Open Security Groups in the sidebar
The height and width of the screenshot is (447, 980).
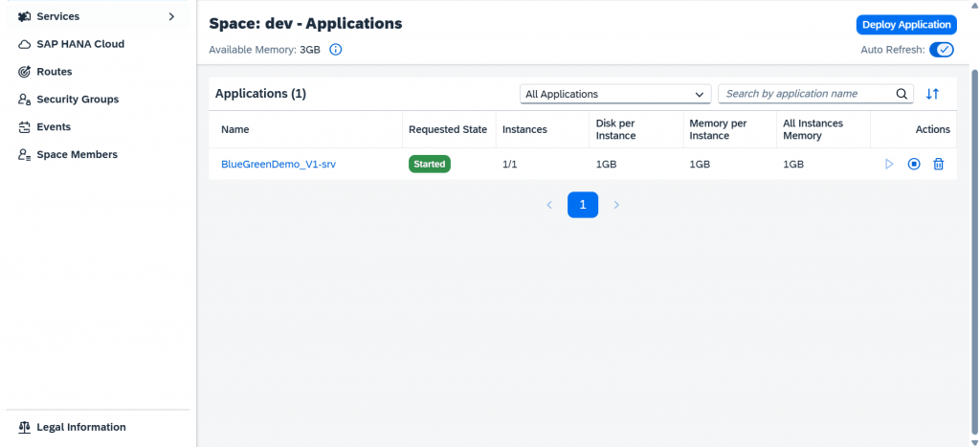(78, 100)
